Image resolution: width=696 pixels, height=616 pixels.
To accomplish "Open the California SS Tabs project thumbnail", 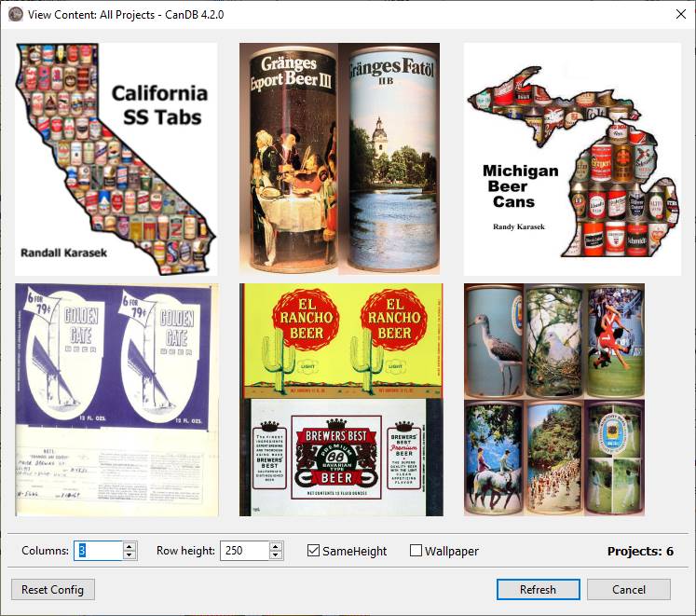I will coord(116,159).
